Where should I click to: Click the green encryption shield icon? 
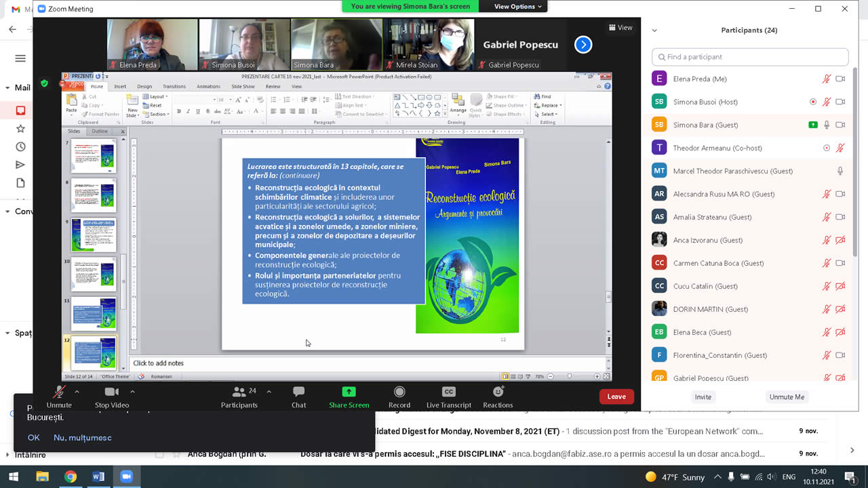pos(44,83)
